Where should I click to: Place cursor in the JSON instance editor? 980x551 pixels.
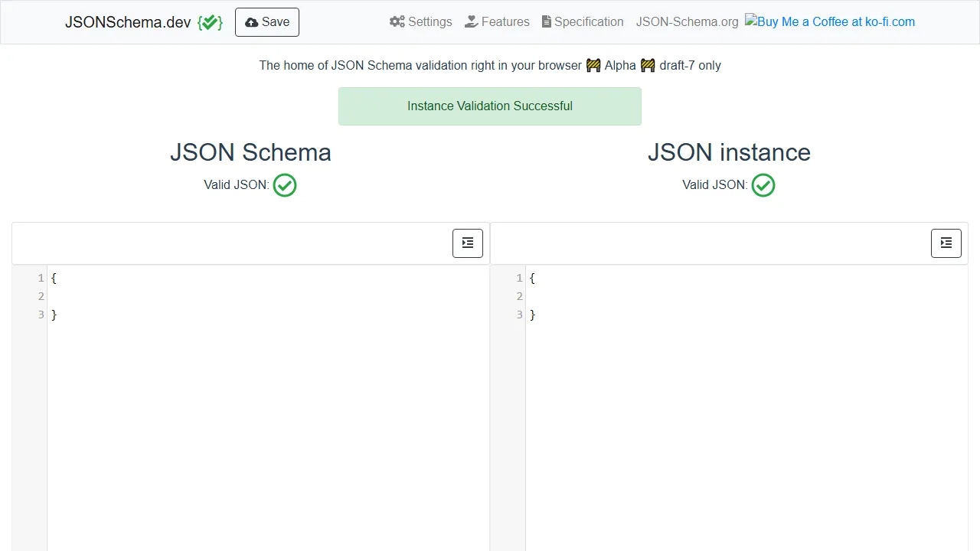[x=727, y=344]
